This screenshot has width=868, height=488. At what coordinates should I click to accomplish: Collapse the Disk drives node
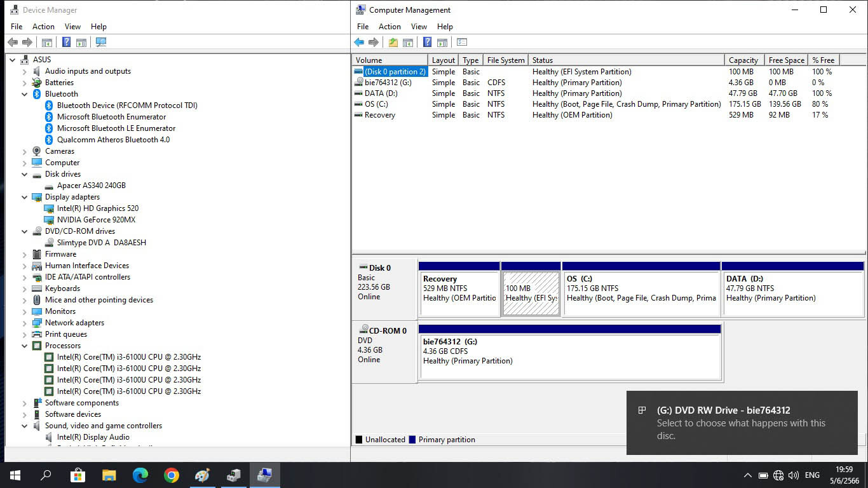pos(25,174)
